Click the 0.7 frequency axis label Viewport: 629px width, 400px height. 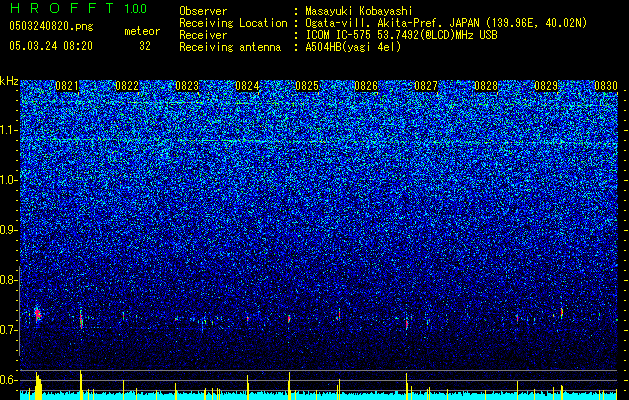7,330
